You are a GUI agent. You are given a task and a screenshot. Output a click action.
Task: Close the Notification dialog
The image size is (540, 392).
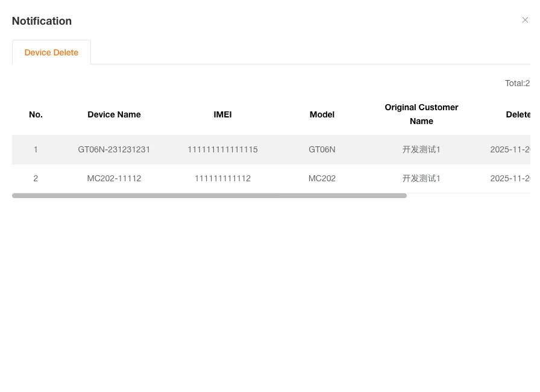525,20
